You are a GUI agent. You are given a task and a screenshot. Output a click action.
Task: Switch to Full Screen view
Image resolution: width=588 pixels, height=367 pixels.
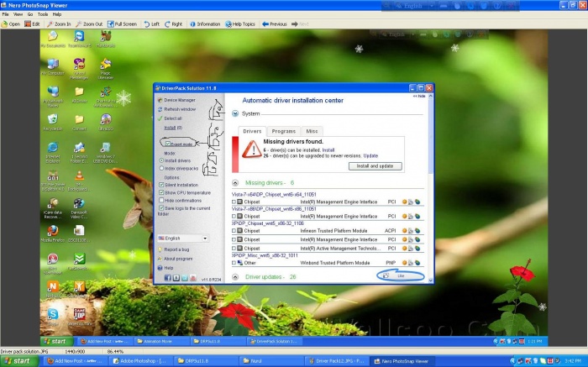tap(122, 24)
